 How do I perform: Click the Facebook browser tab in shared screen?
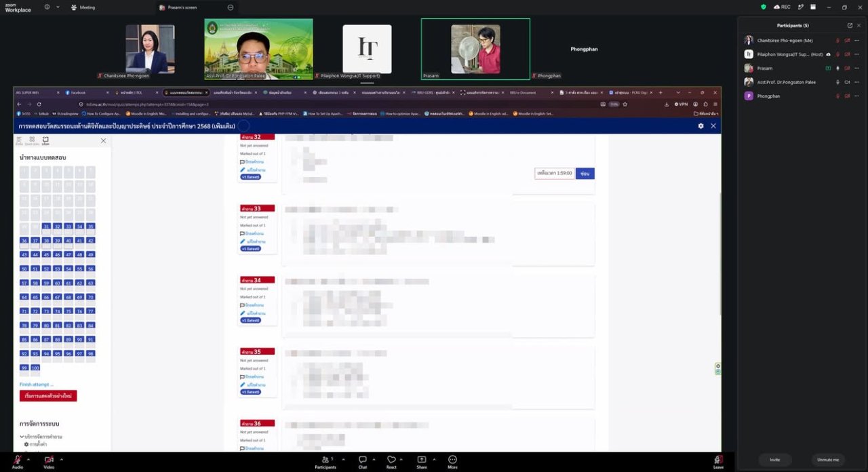point(87,92)
